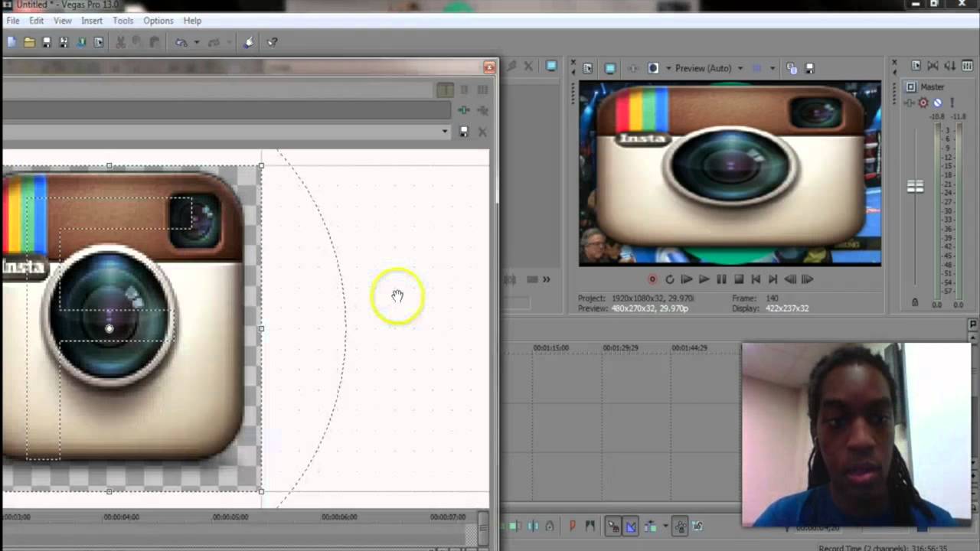
Task: Open the Tools menu
Action: (x=123, y=21)
